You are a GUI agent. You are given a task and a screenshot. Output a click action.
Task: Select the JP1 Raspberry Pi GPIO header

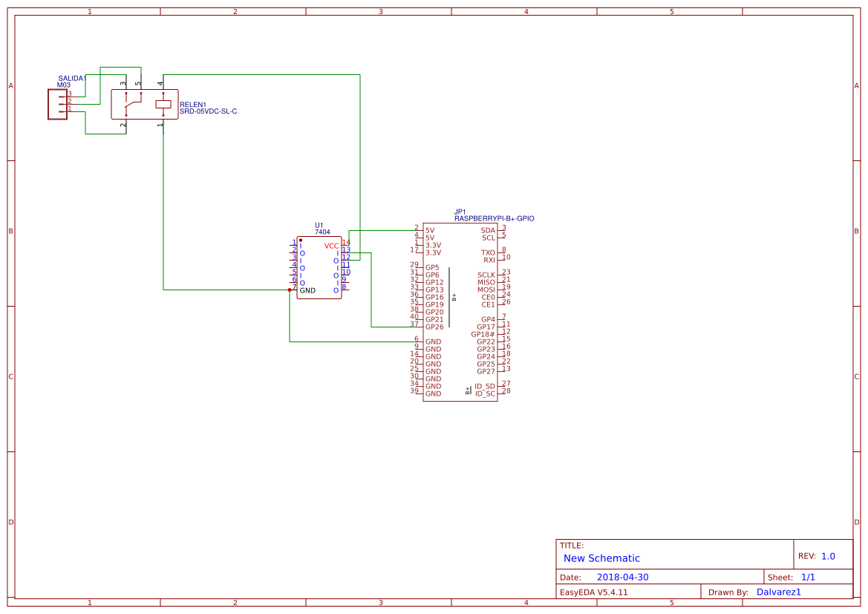pyautogui.click(x=460, y=312)
